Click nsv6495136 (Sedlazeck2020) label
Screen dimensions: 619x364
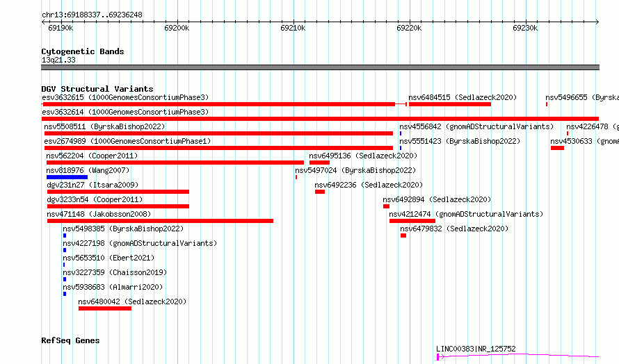363,156
